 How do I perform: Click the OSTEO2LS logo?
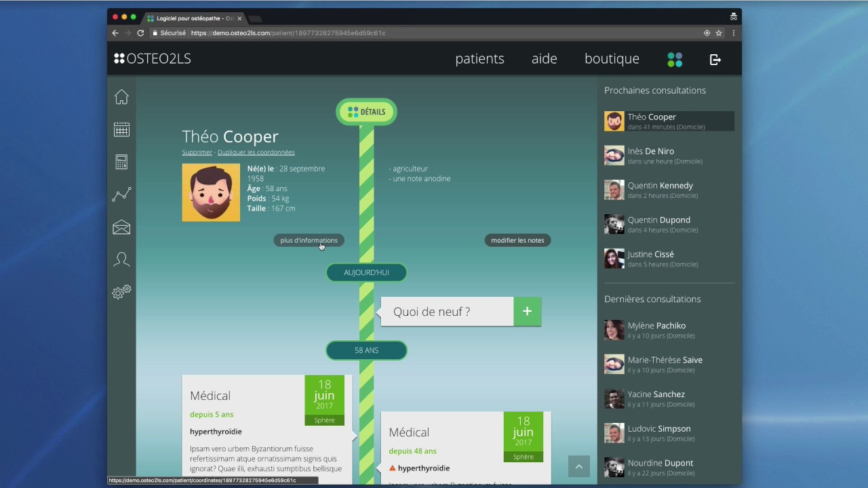tap(153, 59)
